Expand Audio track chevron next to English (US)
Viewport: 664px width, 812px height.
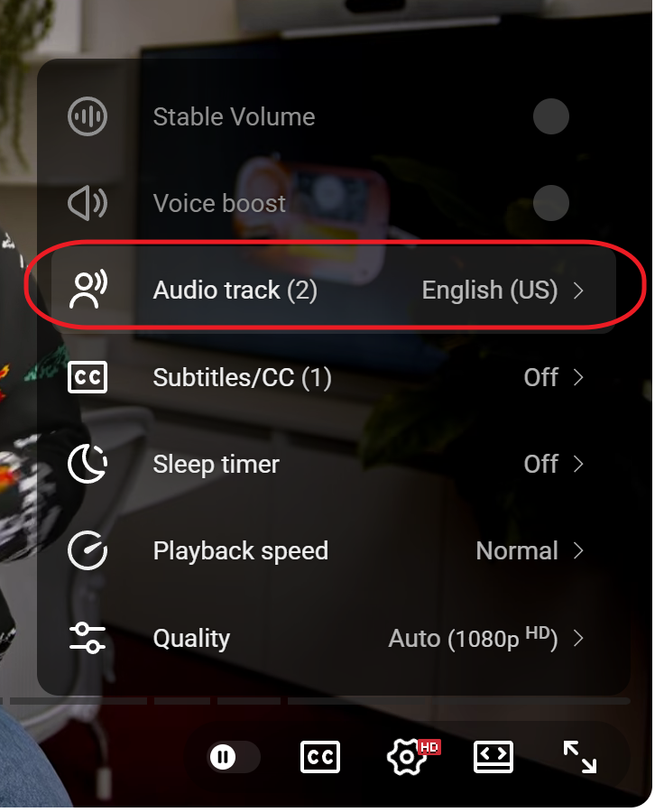(578, 290)
